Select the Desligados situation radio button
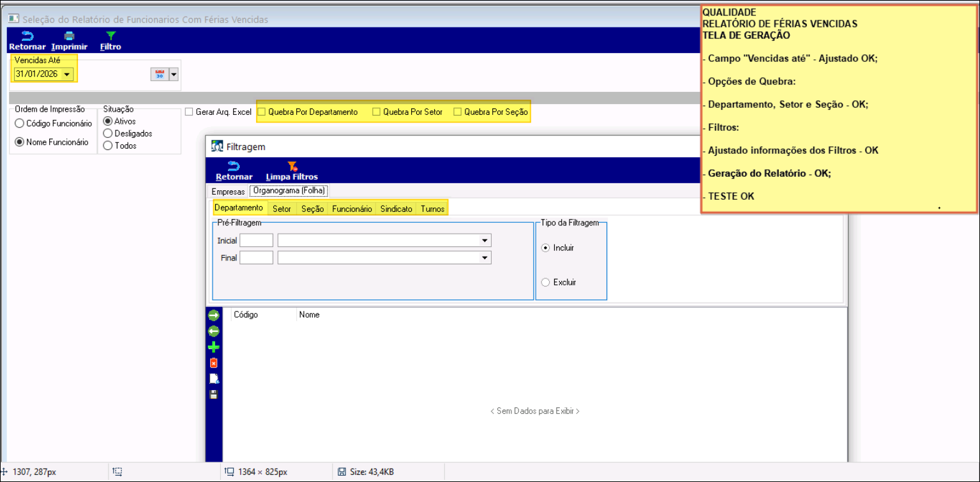This screenshot has width=980, height=482. [x=108, y=133]
